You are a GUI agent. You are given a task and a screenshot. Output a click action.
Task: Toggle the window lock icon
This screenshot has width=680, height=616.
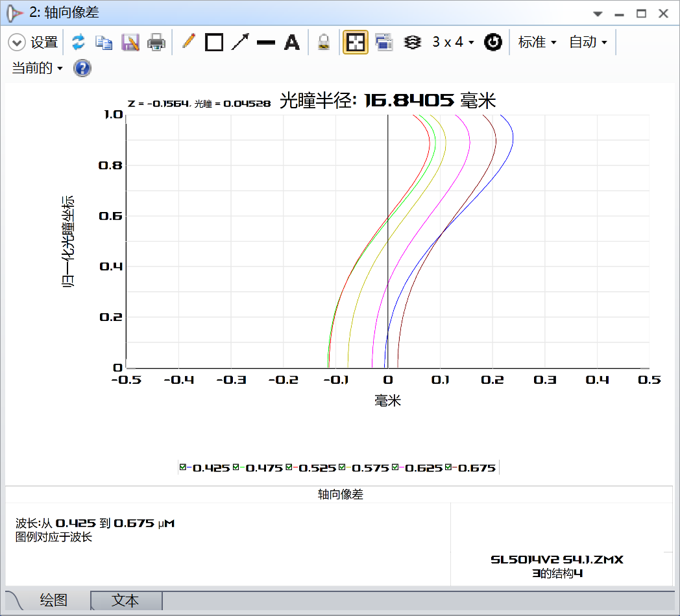pos(324,43)
